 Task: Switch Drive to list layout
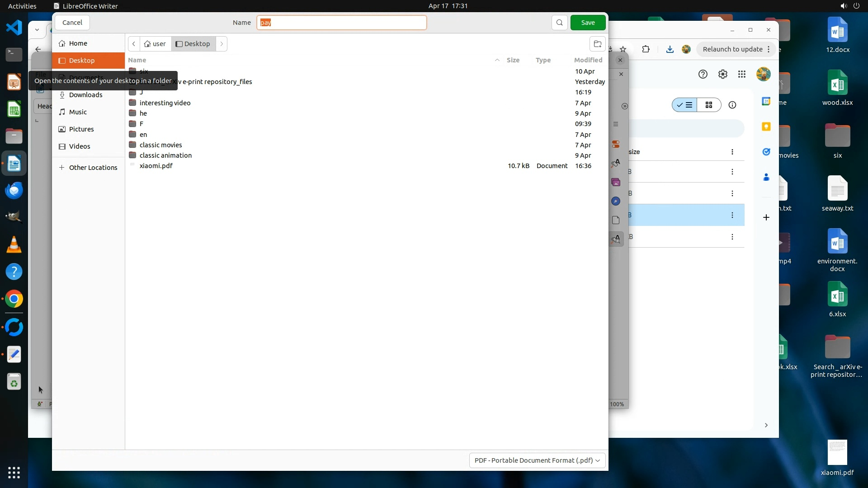(684, 105)
